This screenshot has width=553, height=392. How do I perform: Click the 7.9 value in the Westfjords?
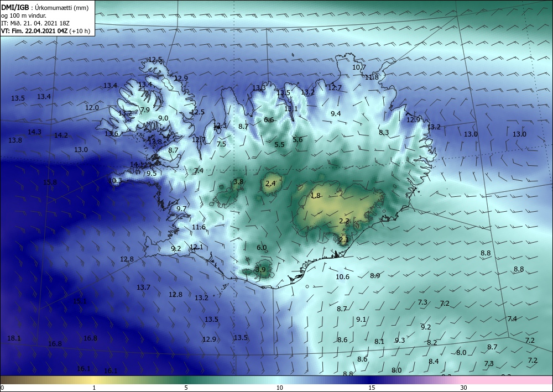[x=145, y=109]
